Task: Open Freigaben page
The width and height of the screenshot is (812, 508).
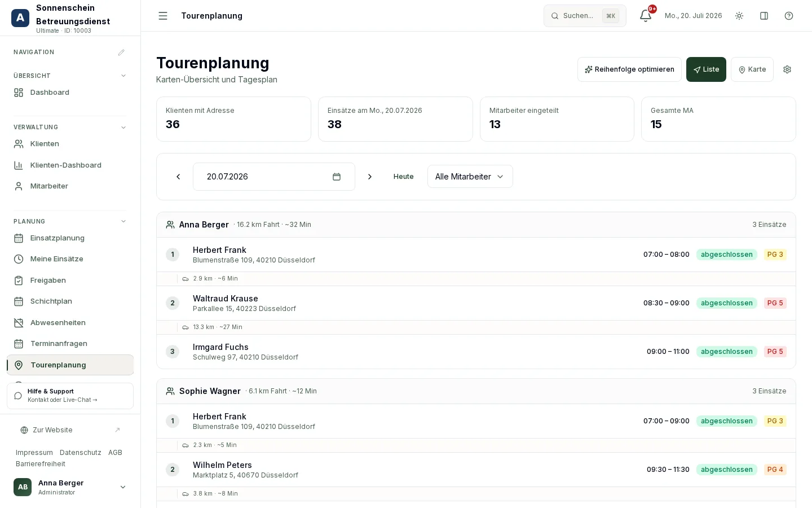Action: pyautogui.click(x=70, y=281)
